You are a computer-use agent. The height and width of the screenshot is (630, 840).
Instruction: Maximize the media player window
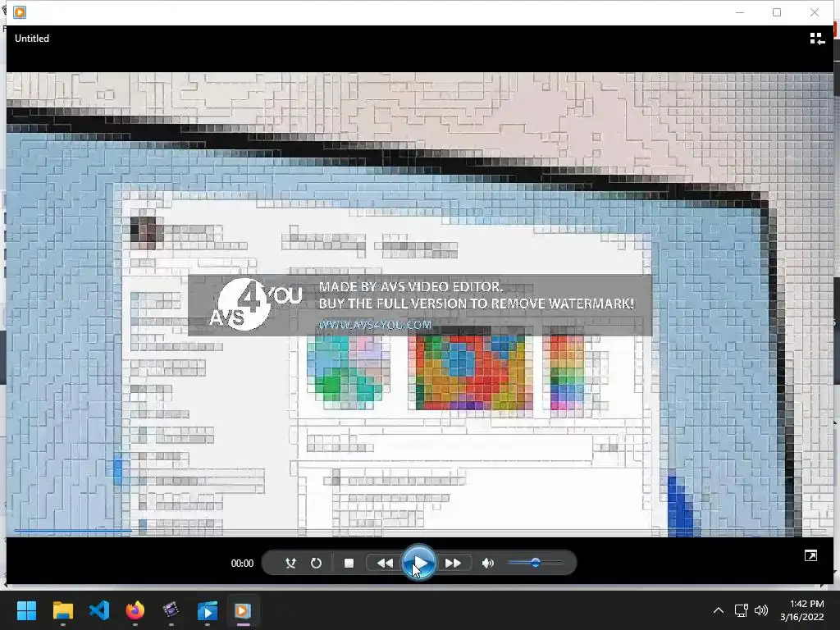(777, 12)
